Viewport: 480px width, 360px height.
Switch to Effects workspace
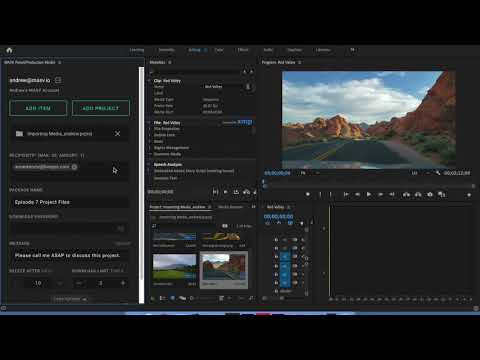tap(243, 50)
